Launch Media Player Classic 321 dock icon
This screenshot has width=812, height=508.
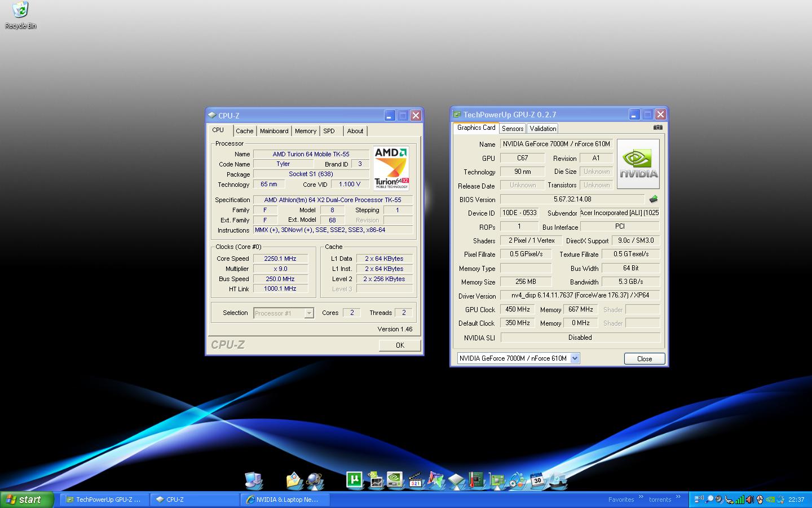(x=416, y=480)
